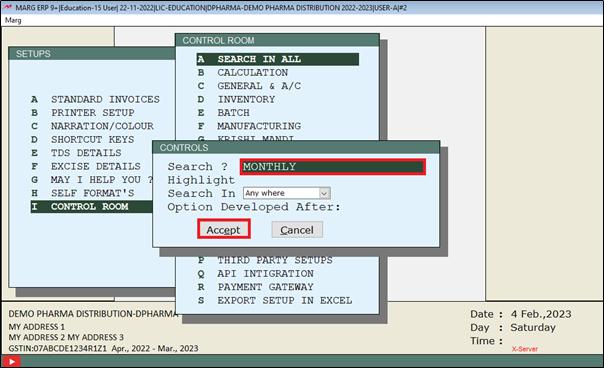
Task: Open the Search In 'Any where' dropdown
Action: tap(287, 193)
